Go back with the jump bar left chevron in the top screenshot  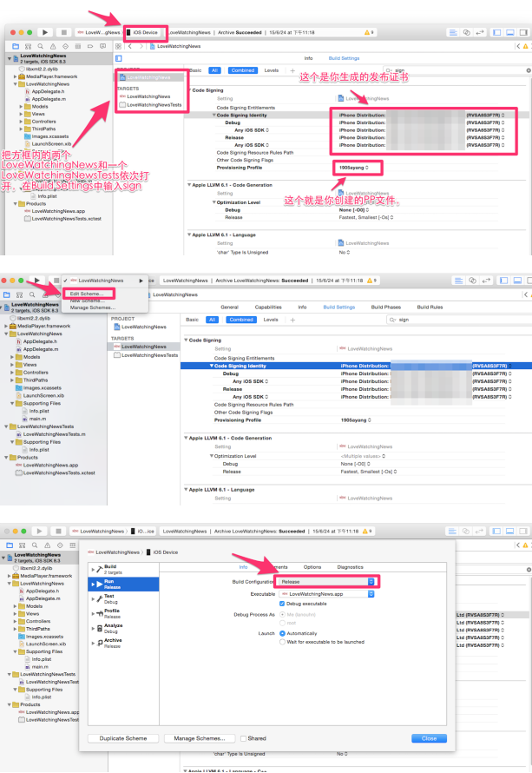130,46
